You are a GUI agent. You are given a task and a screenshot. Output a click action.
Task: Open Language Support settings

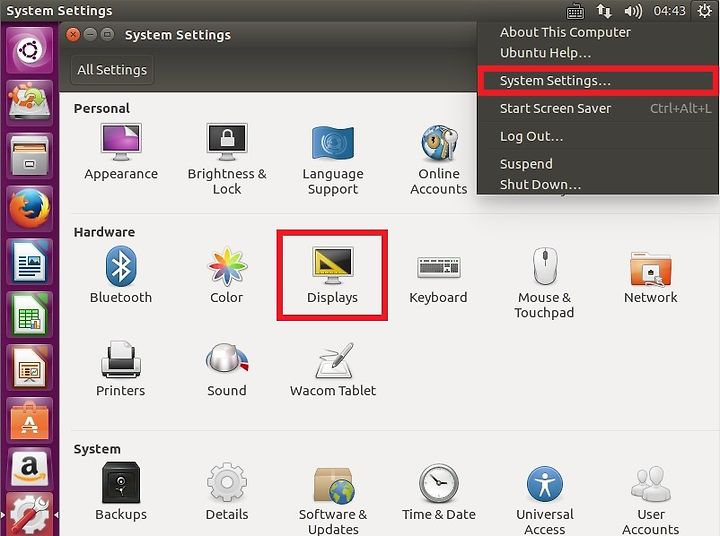coord(333,159)
